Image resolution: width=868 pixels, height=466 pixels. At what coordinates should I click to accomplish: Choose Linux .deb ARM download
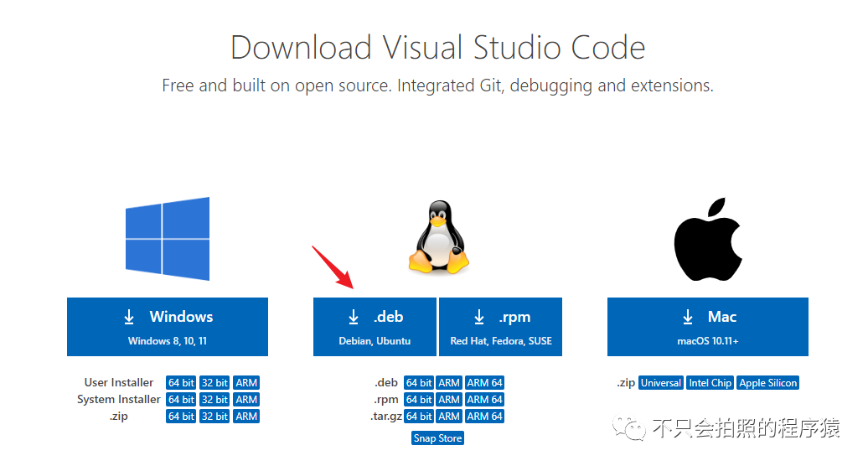click(449, 382)
